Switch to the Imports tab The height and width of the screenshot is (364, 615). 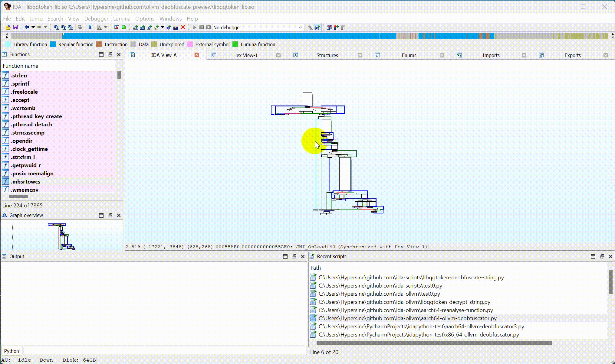(x=491, y=55)
